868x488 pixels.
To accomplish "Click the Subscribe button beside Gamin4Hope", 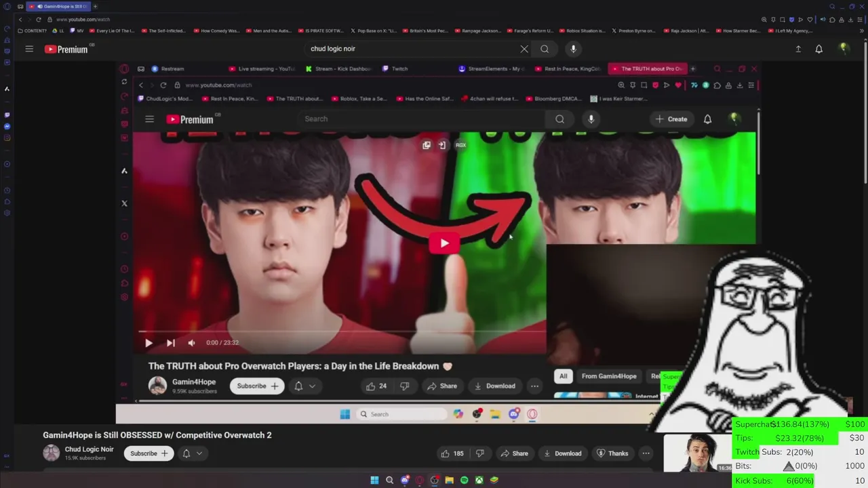I will coord(257,386).
